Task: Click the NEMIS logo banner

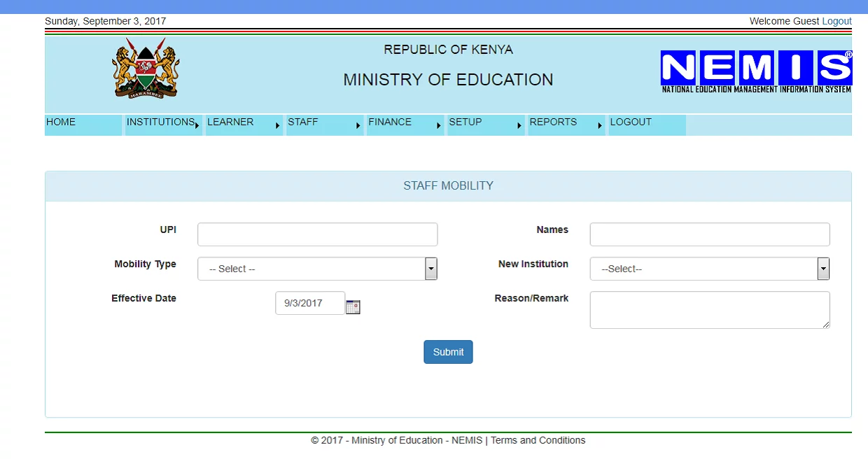Action: 756,71
